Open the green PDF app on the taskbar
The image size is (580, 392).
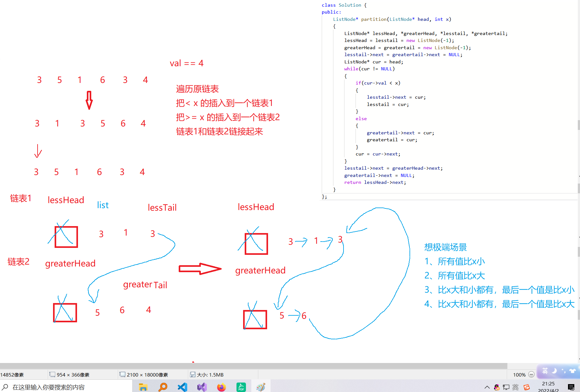[x=241, y=387]
